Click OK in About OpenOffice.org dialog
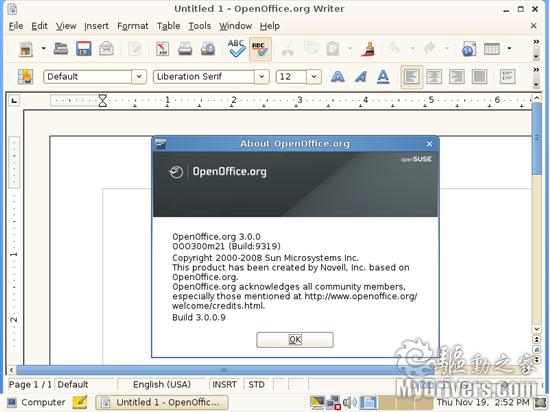550x412 pixels. (295, 340)
